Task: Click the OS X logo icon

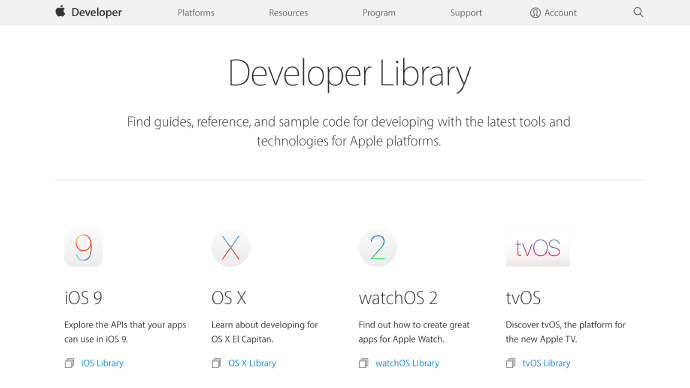Action: point(231,247)
